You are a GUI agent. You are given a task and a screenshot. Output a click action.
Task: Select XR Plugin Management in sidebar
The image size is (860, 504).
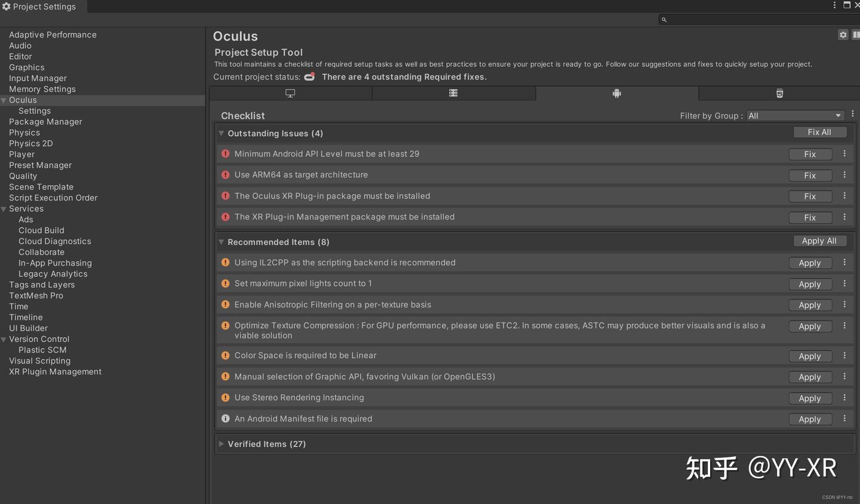click(x=55, y=371)
